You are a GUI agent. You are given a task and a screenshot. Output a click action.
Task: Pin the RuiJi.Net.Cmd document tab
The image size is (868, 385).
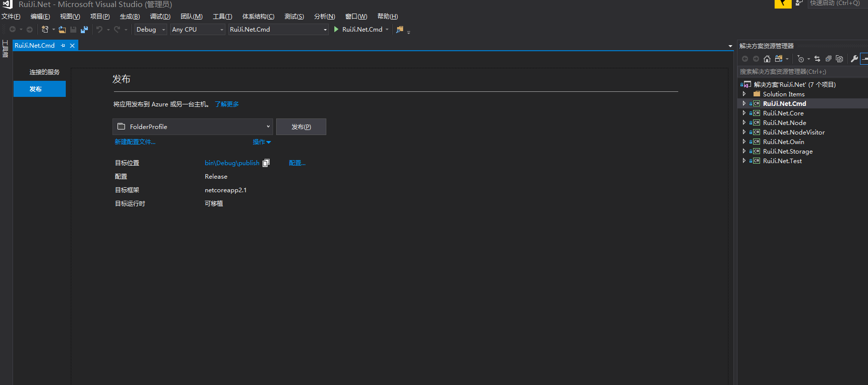pyautogui.click(x=63, y=46)
